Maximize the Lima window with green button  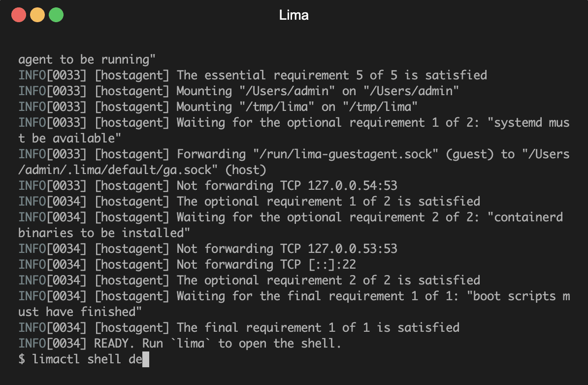click(x=56, y=15)
